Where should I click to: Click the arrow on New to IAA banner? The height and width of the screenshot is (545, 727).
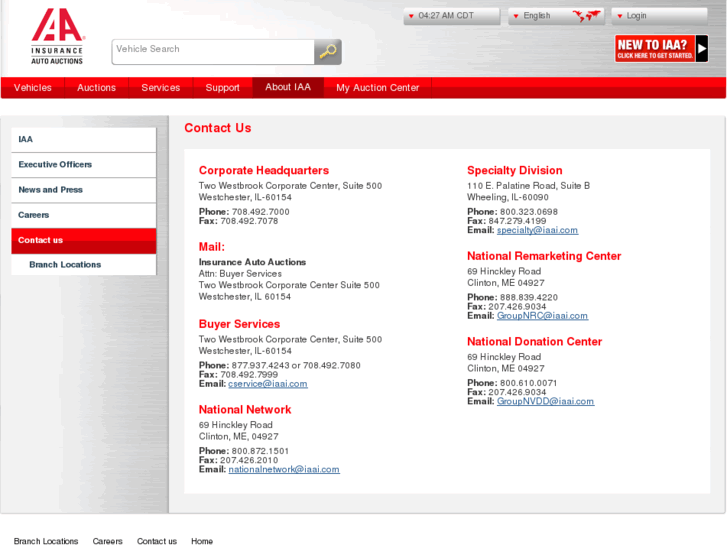click(701, 48)
